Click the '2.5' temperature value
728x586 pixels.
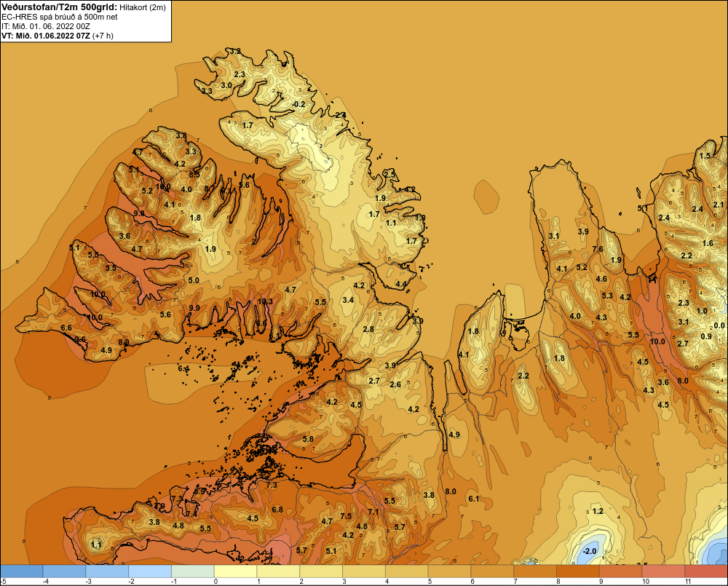point(390,174)
